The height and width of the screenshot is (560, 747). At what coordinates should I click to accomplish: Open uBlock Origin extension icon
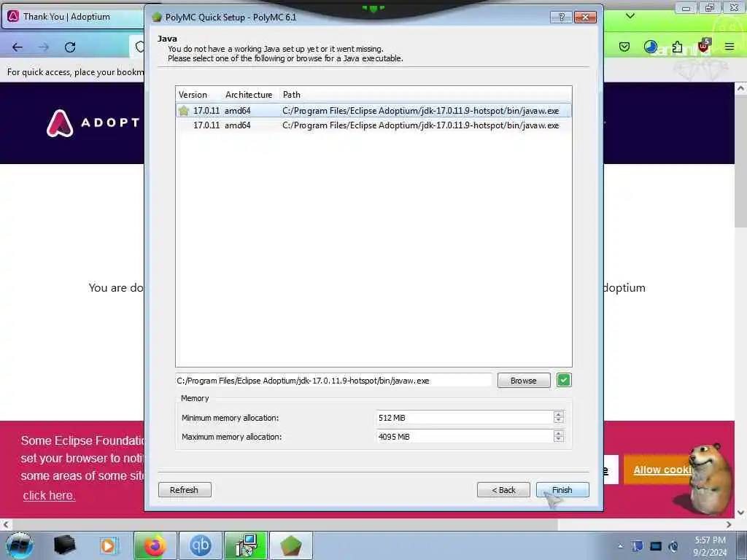pos(704,46)
